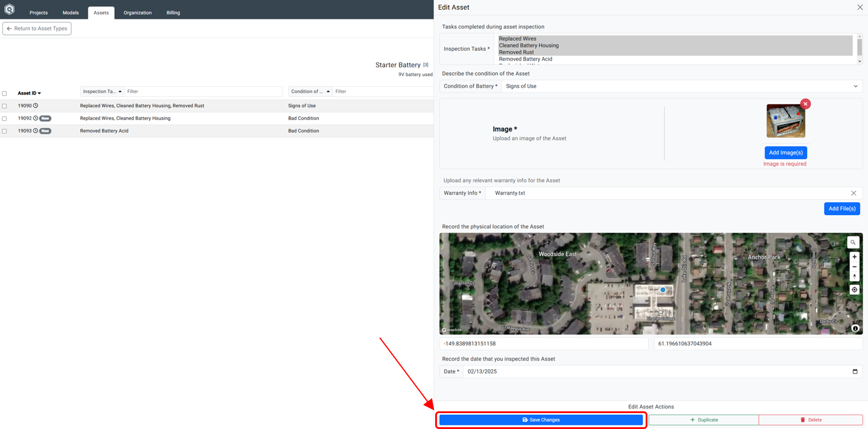Select Removed Rust task option
The image size is (868, 429).
[675, 52]
